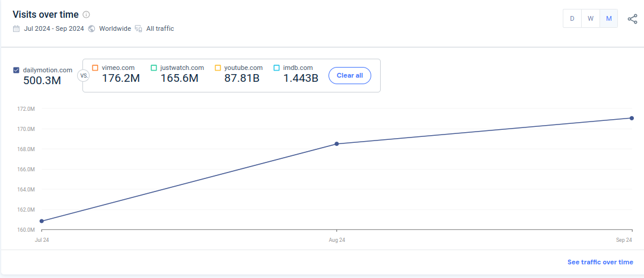
Task: Click the 166.0M axis label
Action: 26,169
